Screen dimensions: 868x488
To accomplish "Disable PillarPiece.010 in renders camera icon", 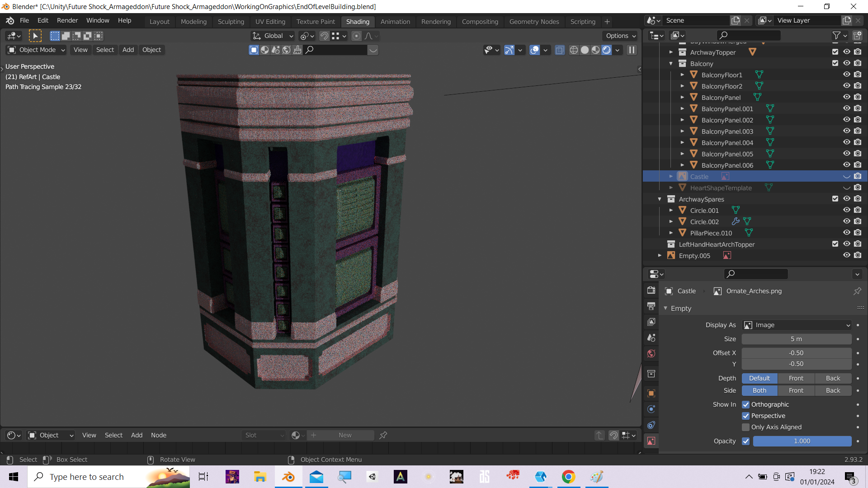I will pyautogui.click(x=858, y=233).
